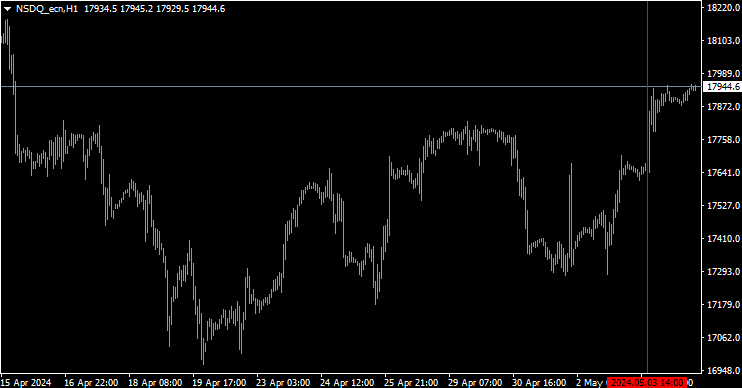Click the OHLC values 17934.5 17945.2 17929.5 17944.6
This screenshot has height=388, width=742.
(155, 9)
